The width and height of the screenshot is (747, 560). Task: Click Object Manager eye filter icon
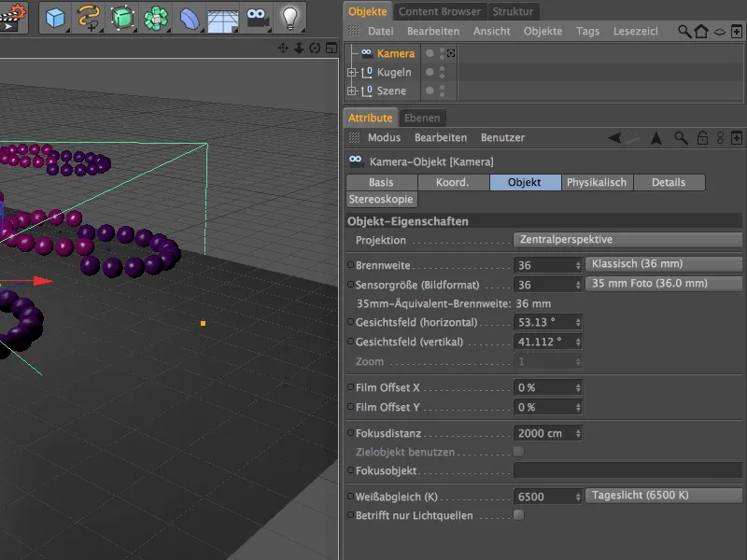pos(719,32)
